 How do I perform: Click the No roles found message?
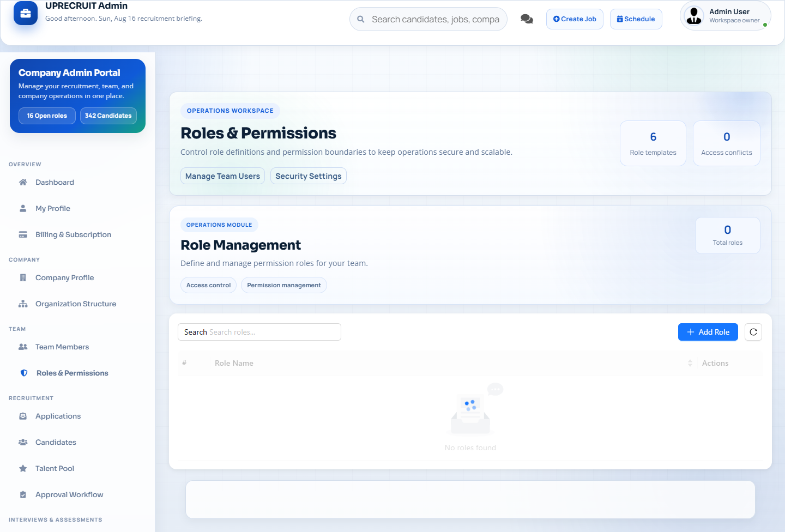(x=470, y=448)
